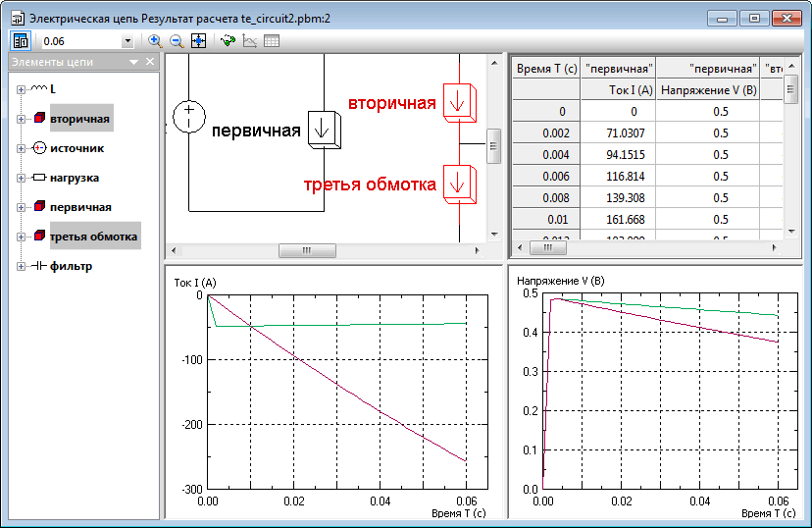Expand the нагрузка tree node
The width and height of the screenshot is (812, 528).
[21, 179]
